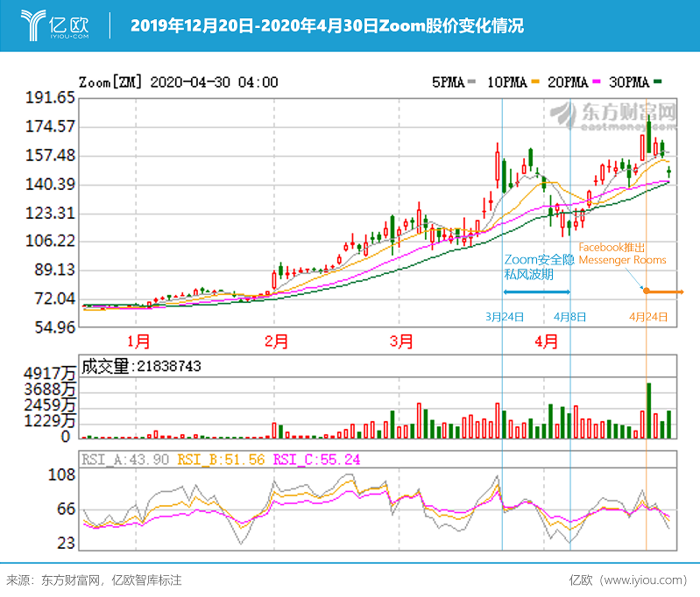The image size is (700, 597).
Task: Click the 10PMA orange legend swatch
Action: pyautogui.click(x=535, y=81)
